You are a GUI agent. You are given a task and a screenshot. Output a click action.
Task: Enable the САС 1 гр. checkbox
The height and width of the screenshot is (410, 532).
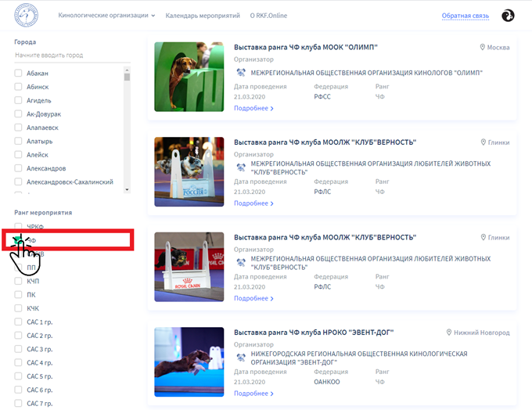click(x=19, y=322)
